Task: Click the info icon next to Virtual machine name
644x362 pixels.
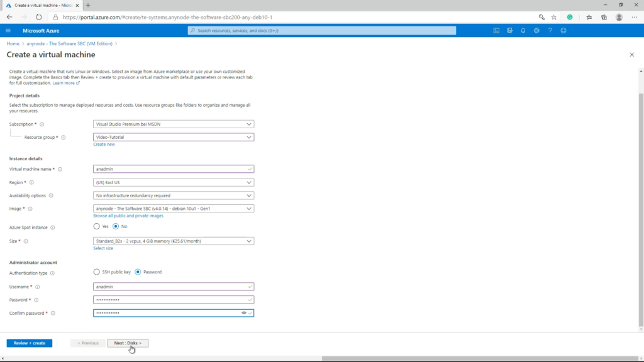Action: (x=60, y=169)
